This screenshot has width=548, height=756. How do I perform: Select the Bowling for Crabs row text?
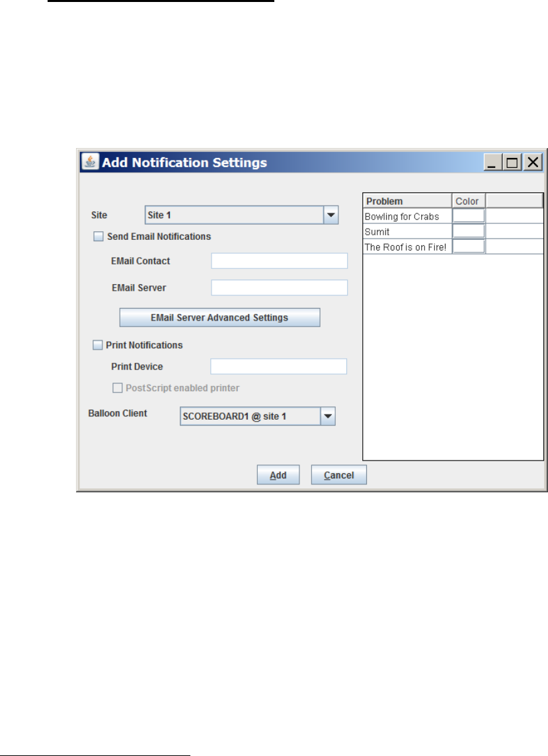(x=402, y=217)
